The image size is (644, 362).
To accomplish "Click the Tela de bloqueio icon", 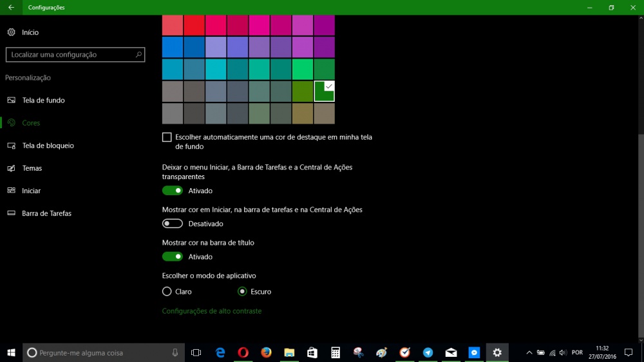I will (11, 146).
